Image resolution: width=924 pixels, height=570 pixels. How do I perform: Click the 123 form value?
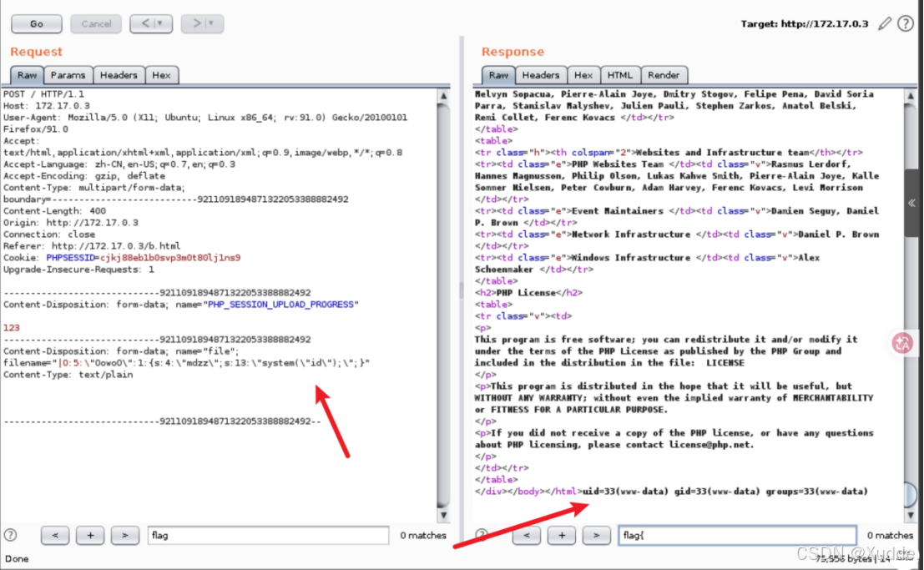[11, 328]
